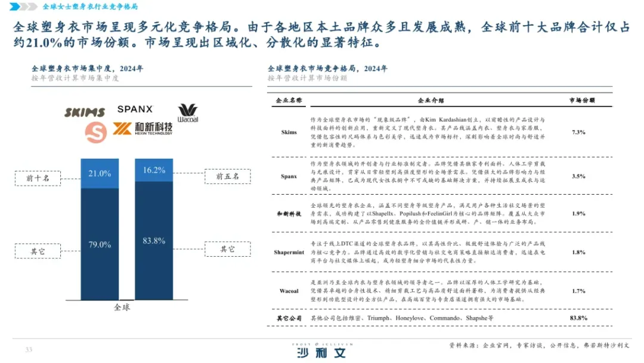
Task: Click subtitle 按年营收计算市场集中度
Action: (75, 78)
